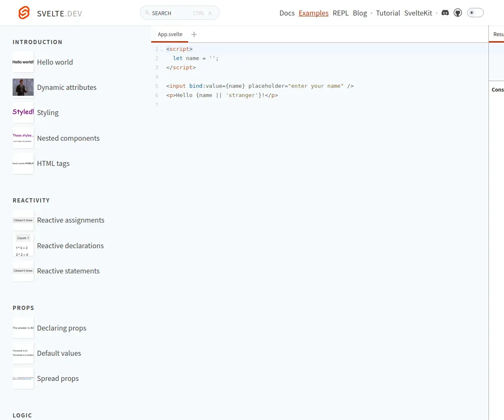Click the closing script tag line
Screen dimensions: 504x420
click(x=181, y=67)
